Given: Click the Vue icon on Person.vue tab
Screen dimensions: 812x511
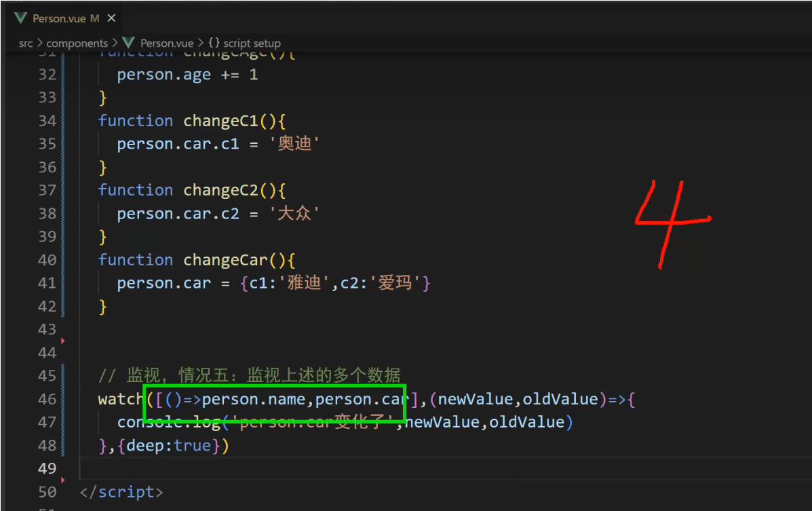Looking at the screenshot, I should [x=21, y=18].
